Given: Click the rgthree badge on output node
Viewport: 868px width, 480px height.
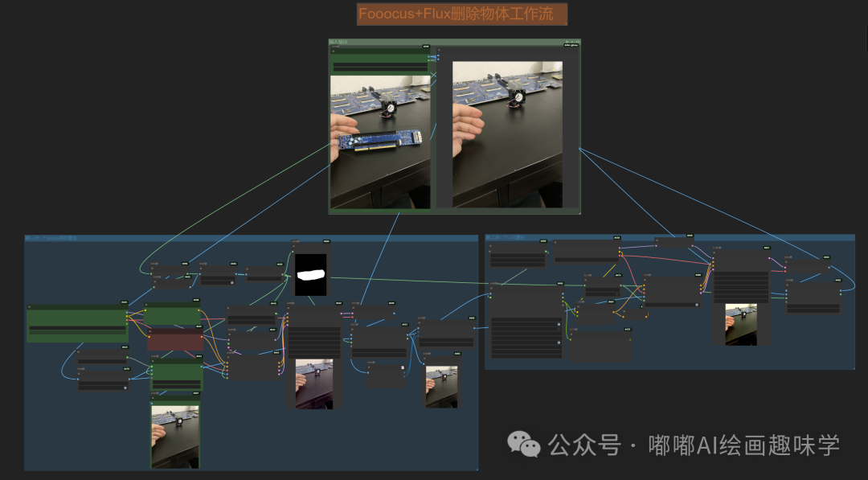Looking at the screenshot, I should [x=571, y=45].
